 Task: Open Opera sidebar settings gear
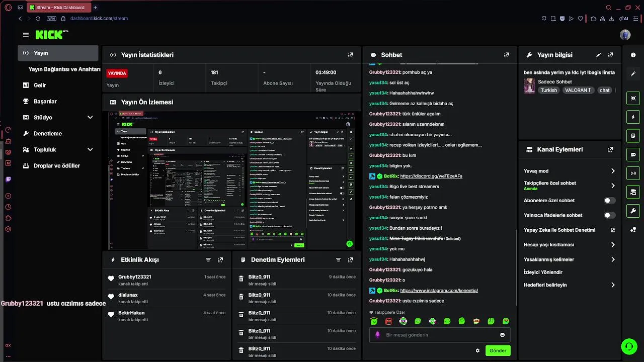(8, 229)
